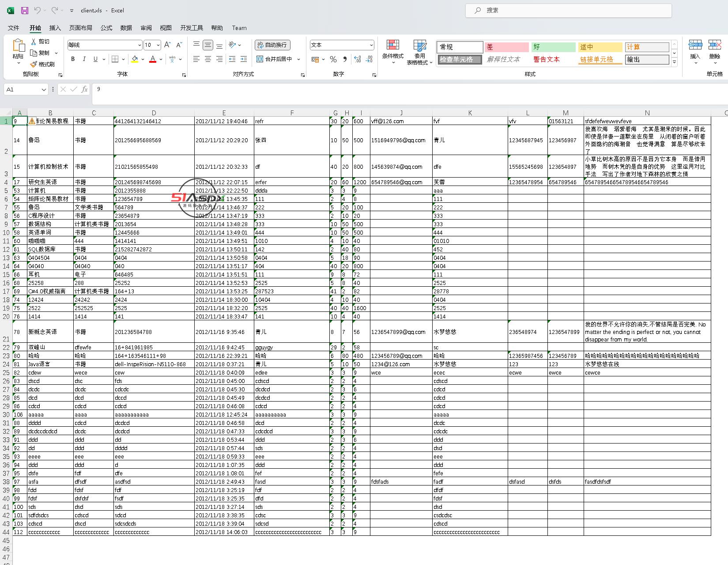Click decrease indent icon
The image size is (728, 565).
coord(232,59)
